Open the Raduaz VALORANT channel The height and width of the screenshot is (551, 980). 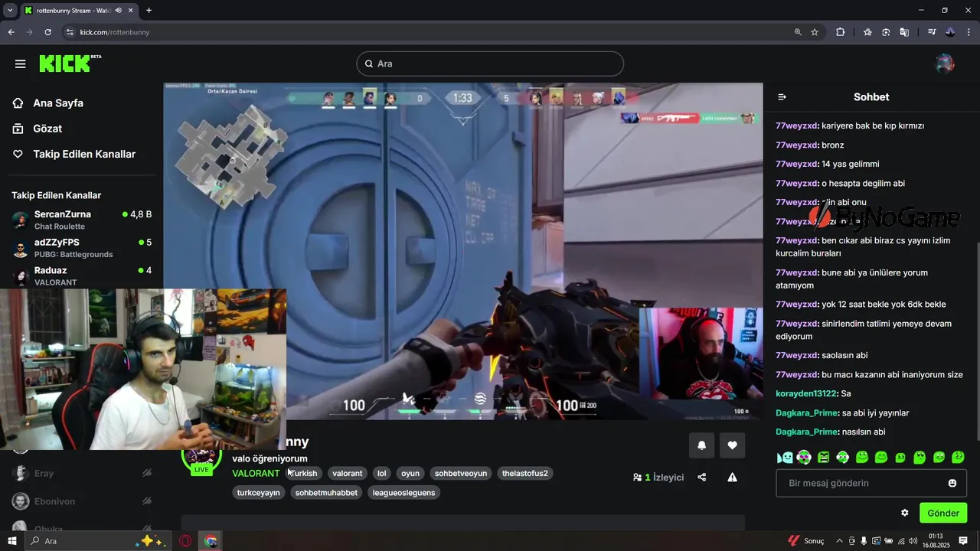pyautogui.click(x=81, y=276)
